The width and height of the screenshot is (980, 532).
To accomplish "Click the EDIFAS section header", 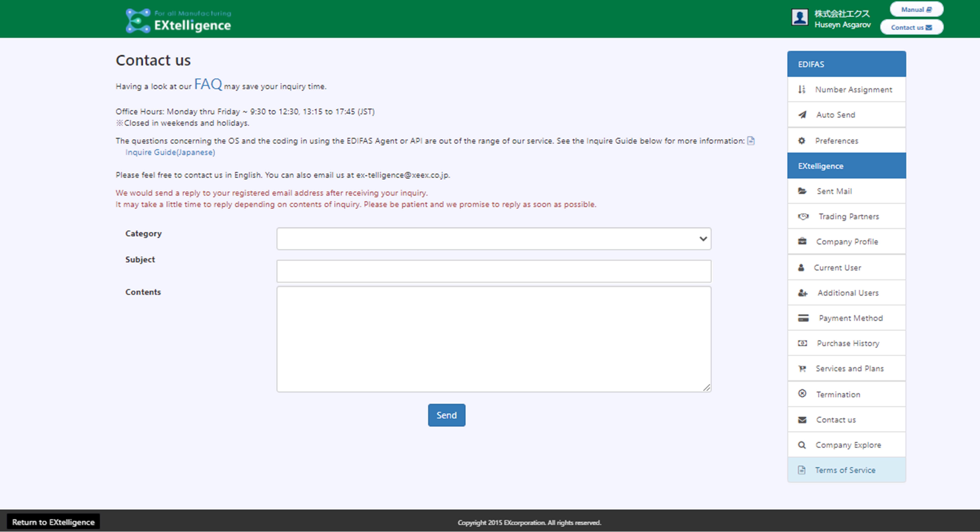I will point(846,64).
